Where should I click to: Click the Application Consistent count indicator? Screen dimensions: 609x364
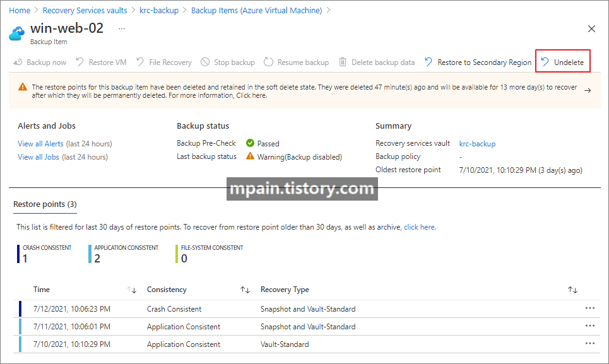(124, 254)
